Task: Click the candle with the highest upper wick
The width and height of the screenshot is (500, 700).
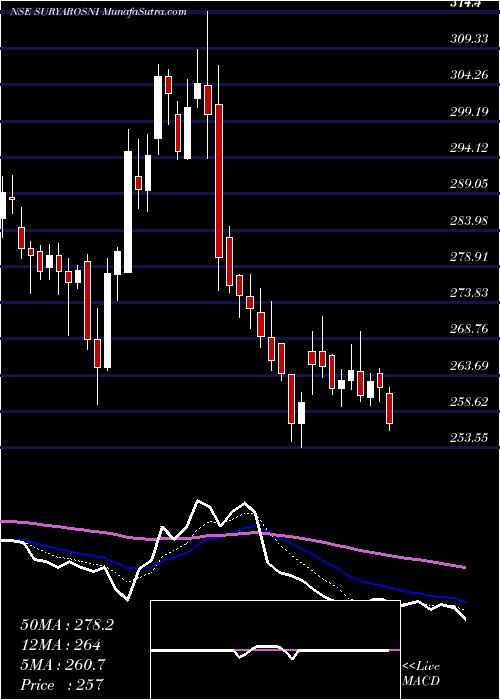Action: coord(208,85)
